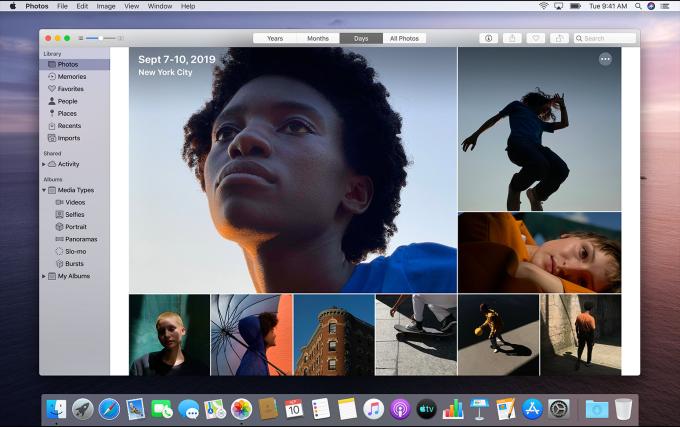Screen dimensions: 680x427
Task: Open Launchpad from the Dock
Action: click(x=82, y=409)
